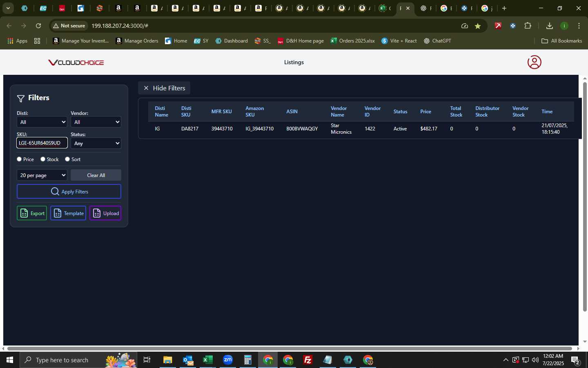This screenshot has width=588, height=368.
Task: Open the Dashboard bookmark
Action: point(232,41)
